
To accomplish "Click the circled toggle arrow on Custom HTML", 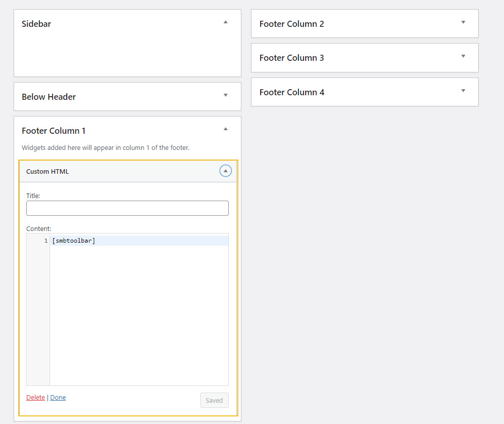I will tap(225, 171).
